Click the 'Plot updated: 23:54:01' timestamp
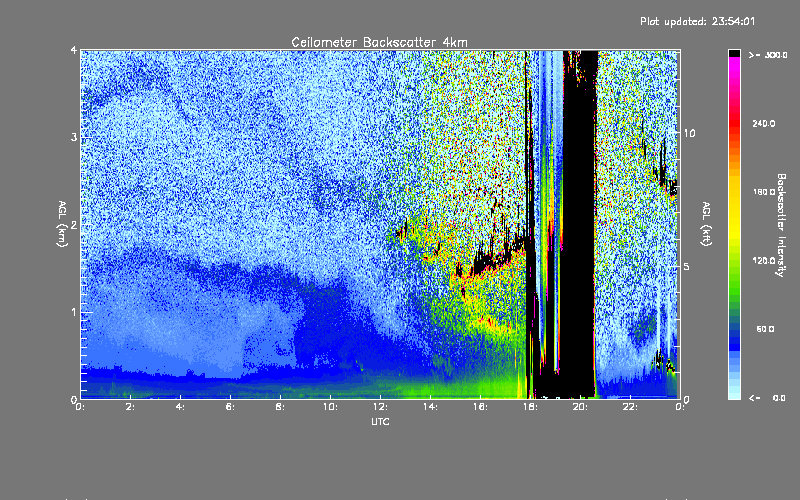Image resolution: width=800 pixels, height=500 pixels. (x=697, y=21)
